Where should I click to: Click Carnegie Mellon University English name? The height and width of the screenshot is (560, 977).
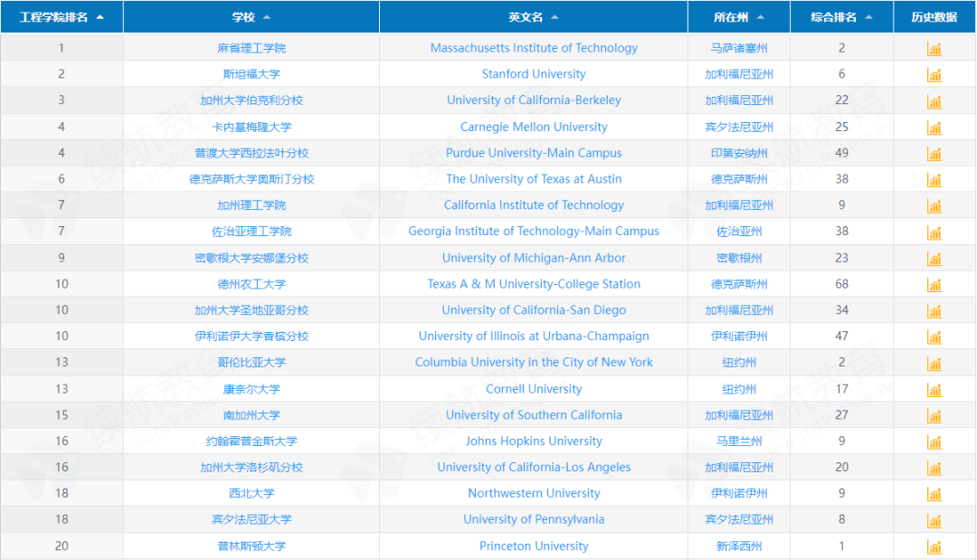pyautogui.click(x=534, y=127)
